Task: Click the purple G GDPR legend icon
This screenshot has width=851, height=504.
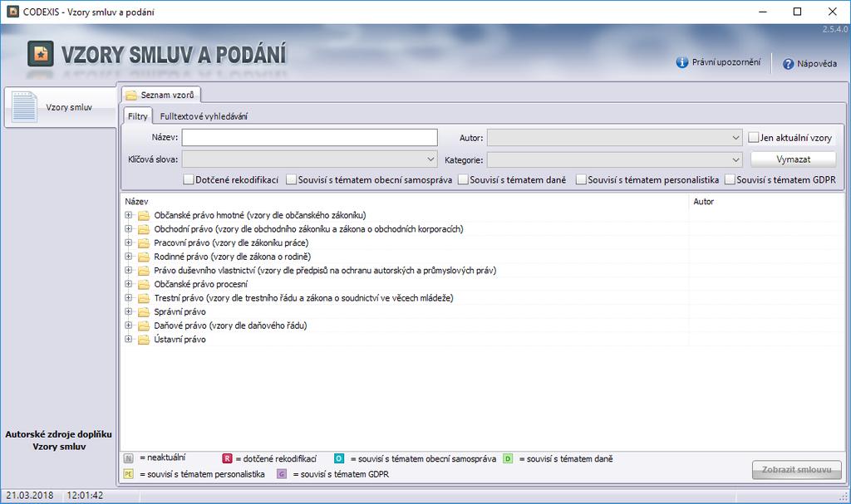Action: pyautogui.click(x=282, y=473)
